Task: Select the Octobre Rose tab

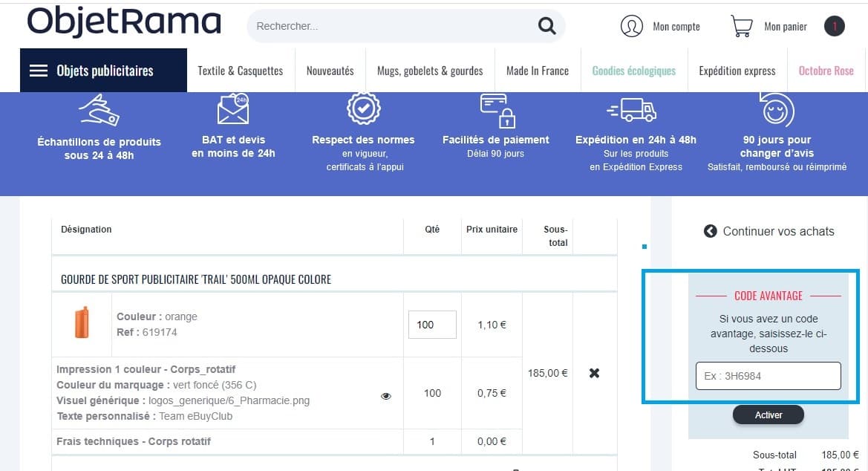Action: coord(826,70)
